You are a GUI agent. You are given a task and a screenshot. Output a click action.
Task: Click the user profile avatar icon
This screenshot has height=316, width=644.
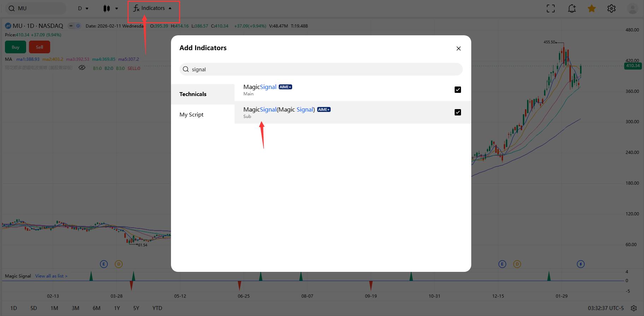click(632, 8)
